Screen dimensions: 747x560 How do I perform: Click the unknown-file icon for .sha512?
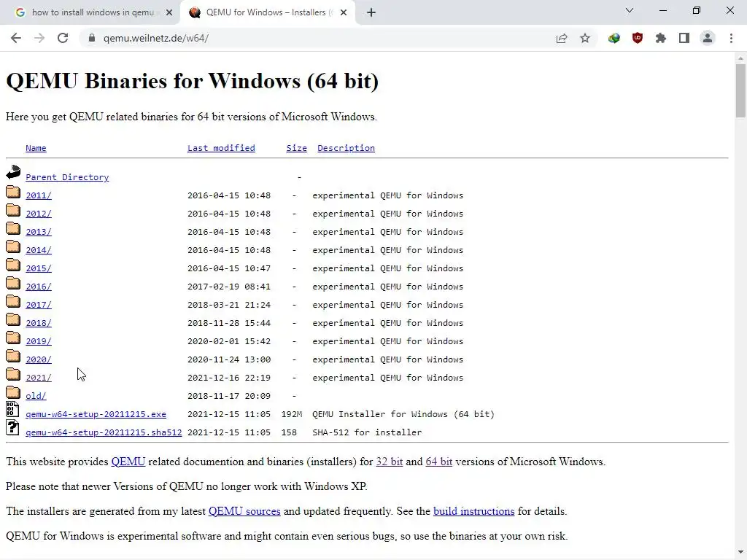pos(12,427)
